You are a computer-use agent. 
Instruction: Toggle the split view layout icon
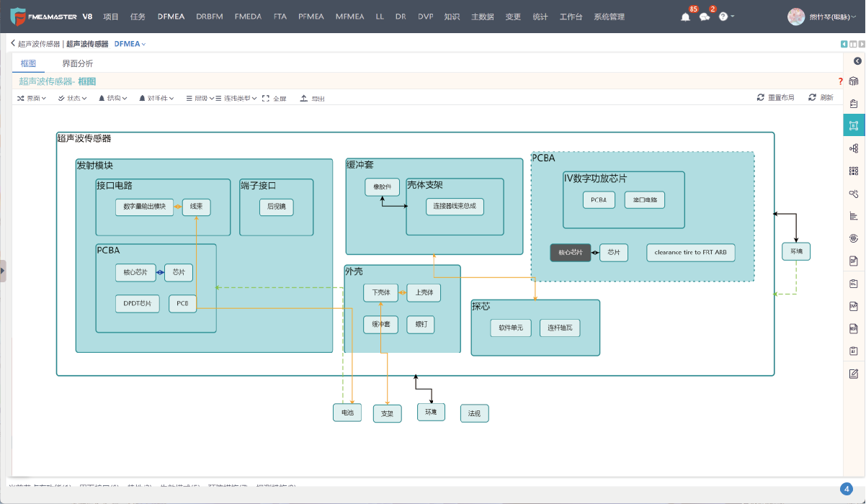point(853,45)
